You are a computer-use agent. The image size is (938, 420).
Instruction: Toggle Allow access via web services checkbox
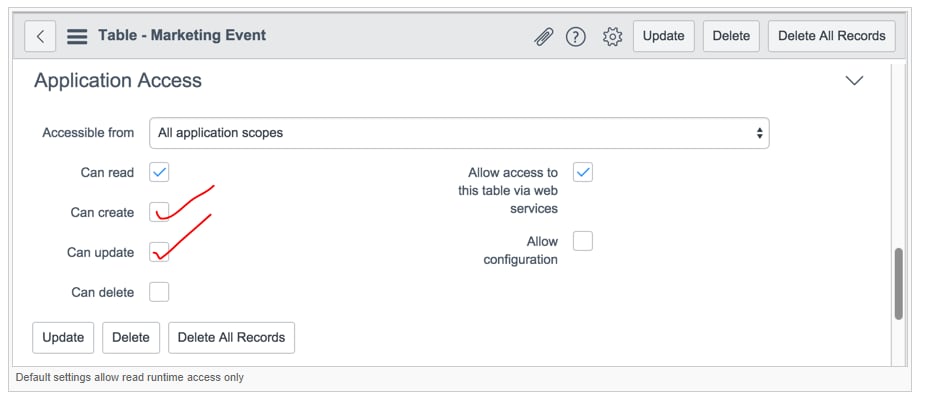click(x=583, y=172)
